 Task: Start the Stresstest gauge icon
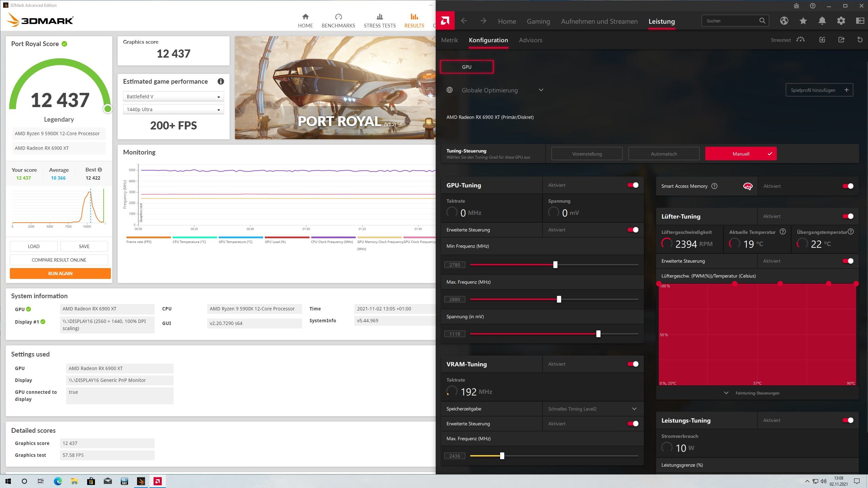[x=801, y=40]
